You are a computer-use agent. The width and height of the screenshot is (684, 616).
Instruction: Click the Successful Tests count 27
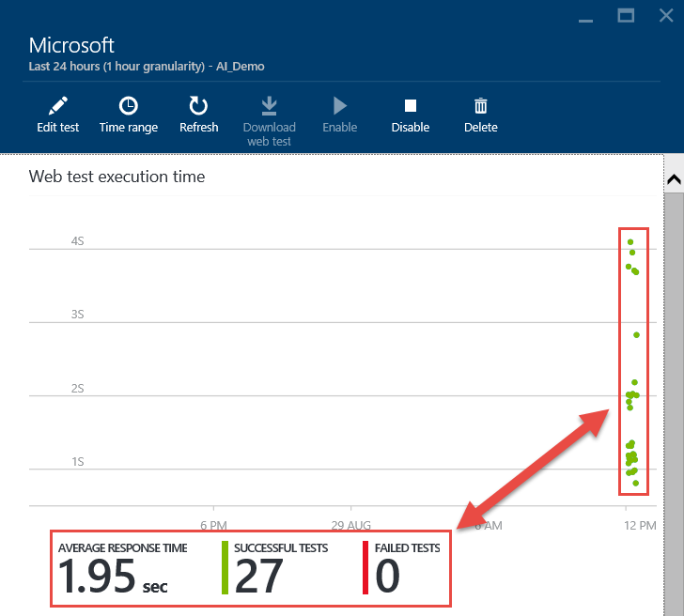[x=258, y=577]
